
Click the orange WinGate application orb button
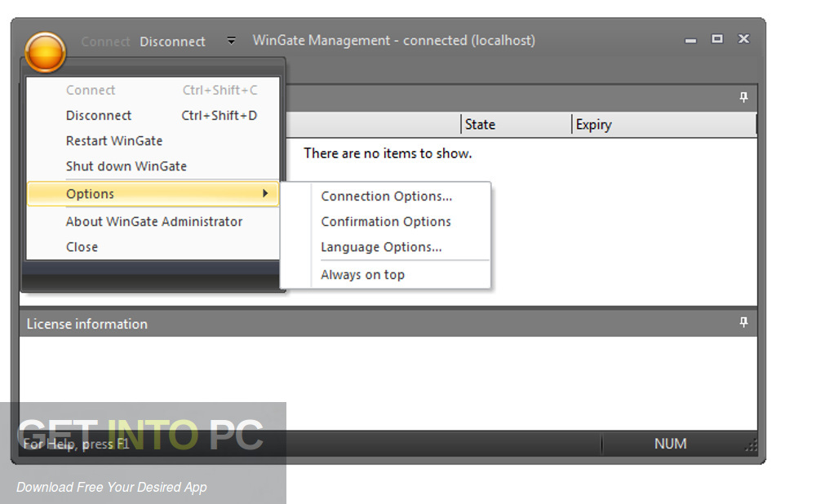[x=45, y=52]
